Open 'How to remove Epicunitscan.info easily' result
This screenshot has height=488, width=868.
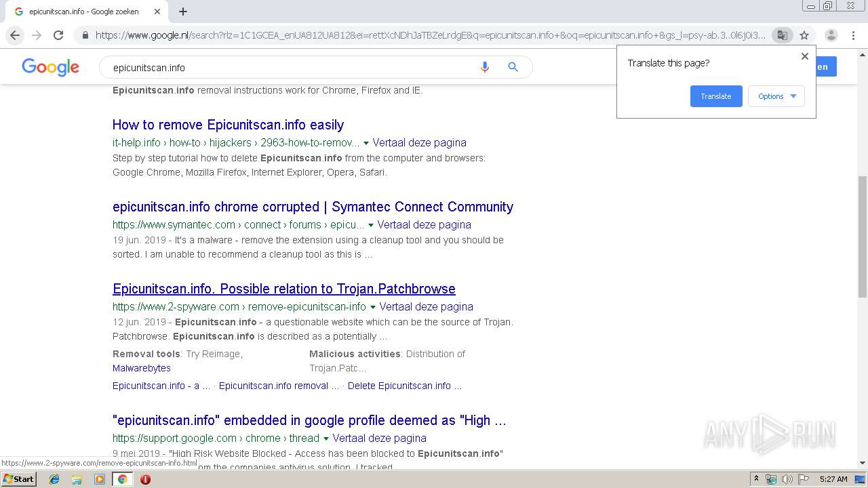[x=228, y=125]
